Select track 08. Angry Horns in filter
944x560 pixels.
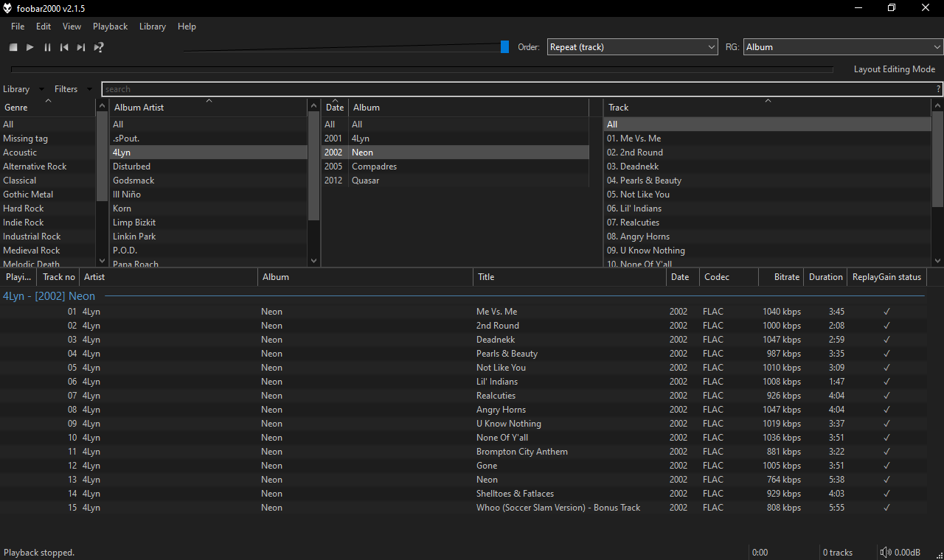click(x=767, y=237)
